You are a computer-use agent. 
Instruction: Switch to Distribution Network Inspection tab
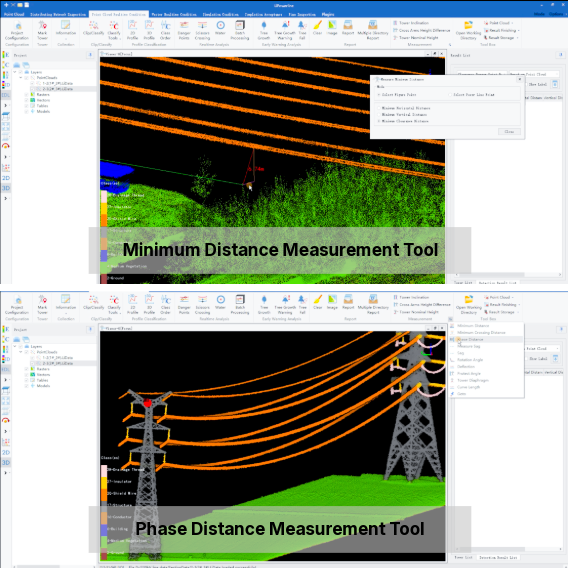(x=58, y=14)
